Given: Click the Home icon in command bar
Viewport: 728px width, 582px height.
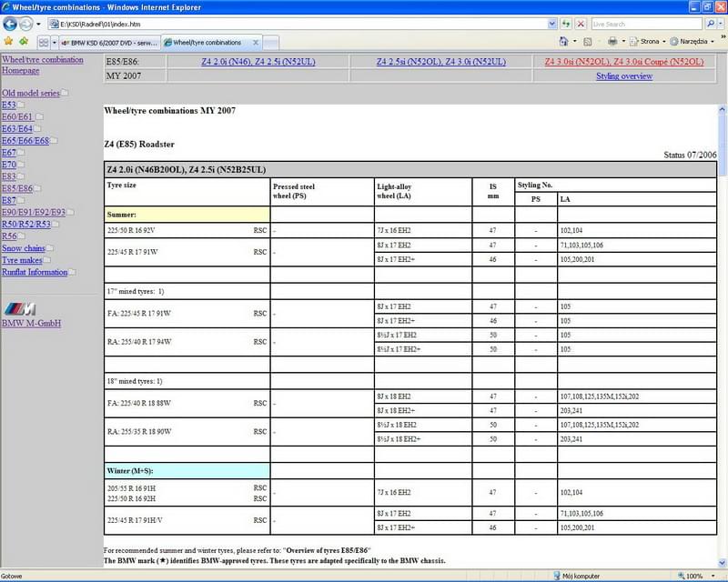Looking at the screenshot, I should pos(563,42).
